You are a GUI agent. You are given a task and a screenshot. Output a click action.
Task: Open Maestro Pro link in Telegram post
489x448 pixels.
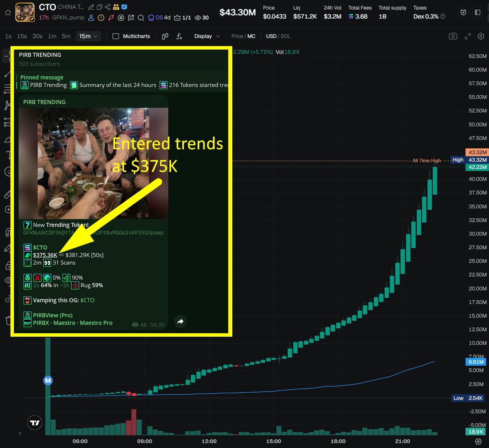point(96,323)
